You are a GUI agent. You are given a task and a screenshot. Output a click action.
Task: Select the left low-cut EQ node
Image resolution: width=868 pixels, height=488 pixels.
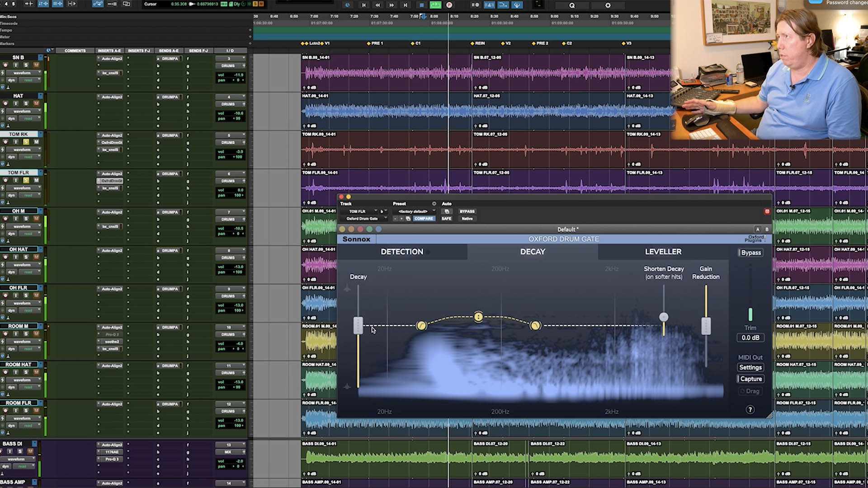tap(421, 325)
